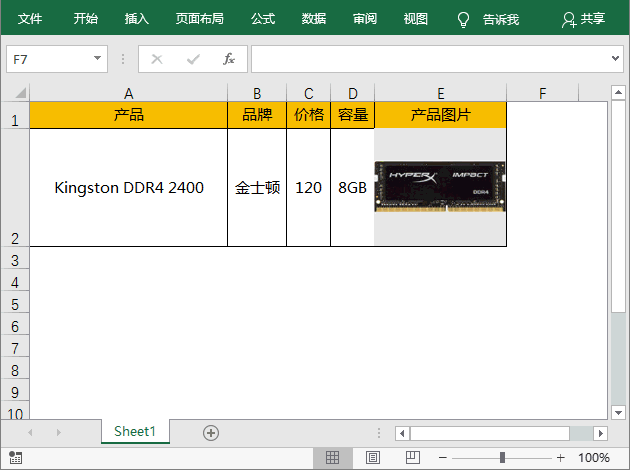Select the 8GB capacity cell
Screen dimensions: 630x470
352,188
